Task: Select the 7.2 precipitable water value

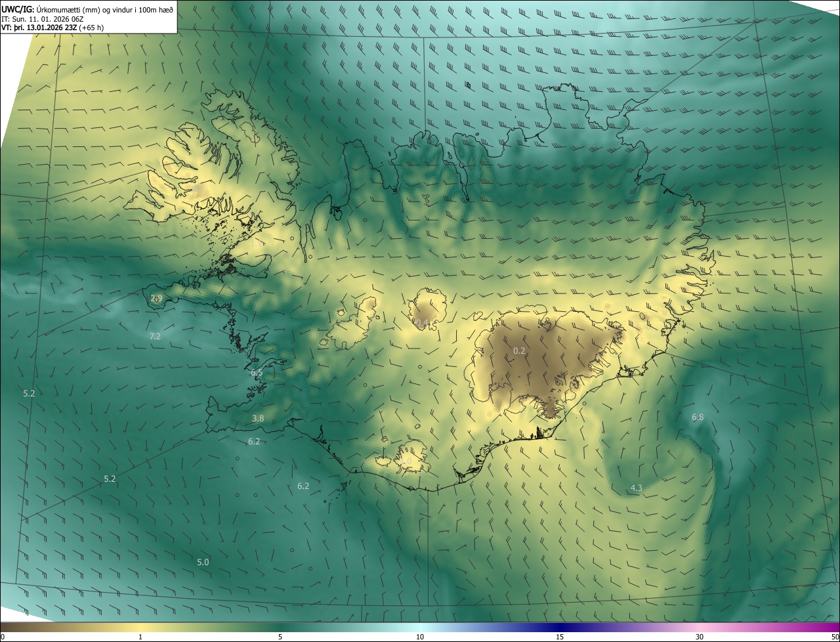Action: point(155,336)
